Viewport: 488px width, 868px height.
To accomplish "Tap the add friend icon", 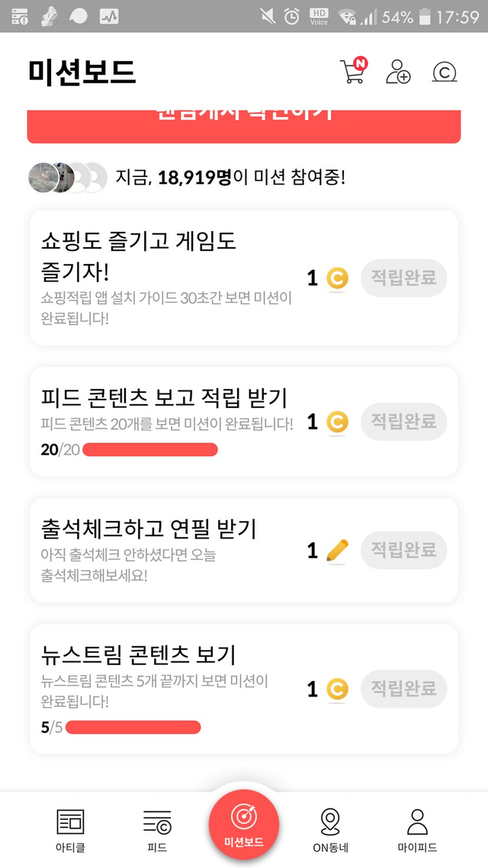I will 398,71.
